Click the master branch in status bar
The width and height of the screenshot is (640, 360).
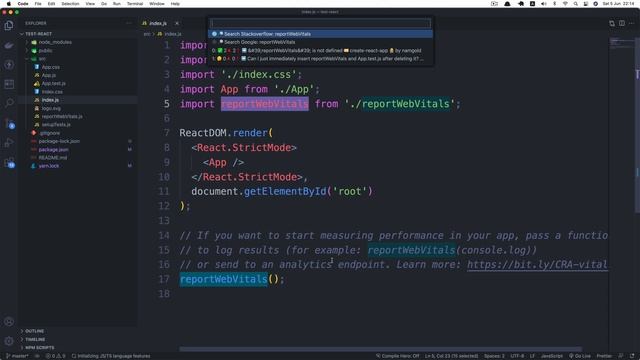(17, 356)
